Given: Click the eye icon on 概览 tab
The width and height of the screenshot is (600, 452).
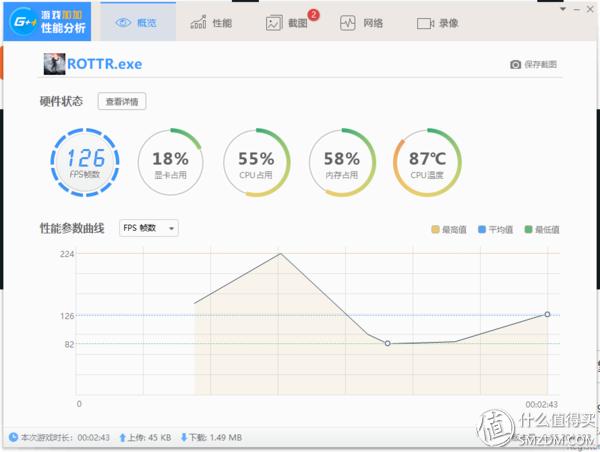Looking at the screenshot, I should tap(123, 23).
